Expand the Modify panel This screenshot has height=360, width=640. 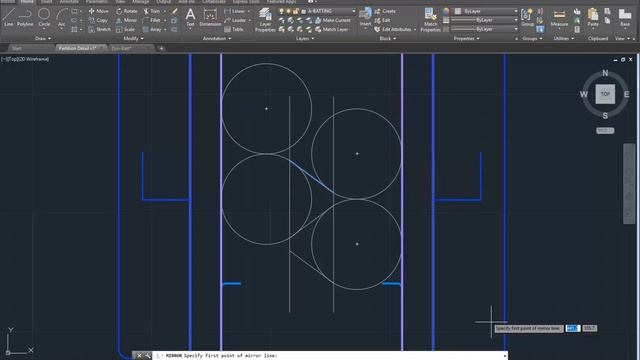(x=133, y=38)
